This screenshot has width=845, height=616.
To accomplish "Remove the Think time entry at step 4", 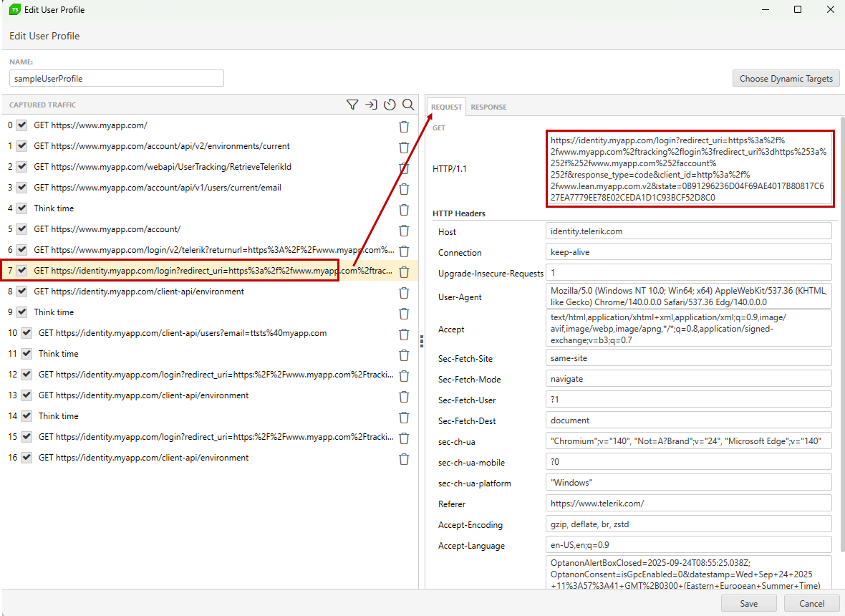I will click(x=404, y=209).
